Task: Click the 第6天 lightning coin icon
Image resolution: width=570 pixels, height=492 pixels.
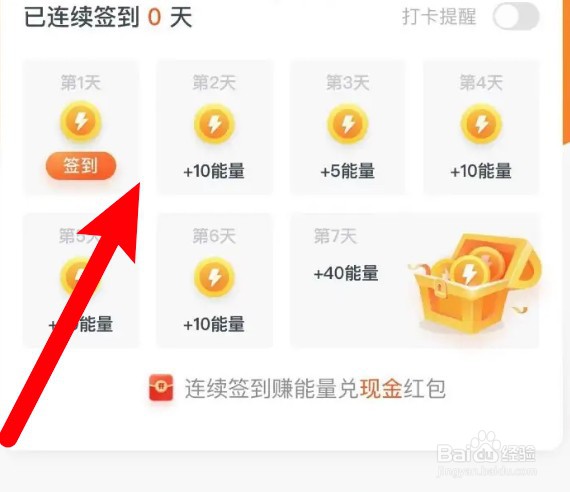Action: coord(214,277)
